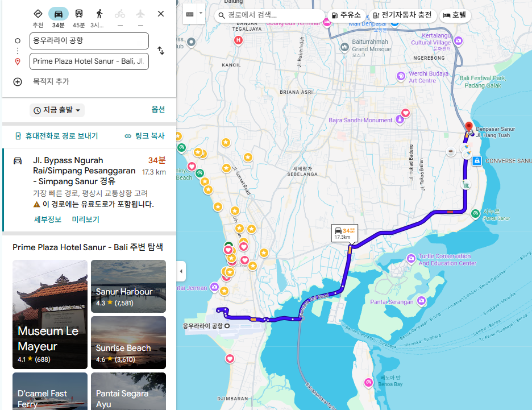Click the 34분 17.3km route label
The height and width of the screenshot is (410, 532).
click(x=344, y=233)
